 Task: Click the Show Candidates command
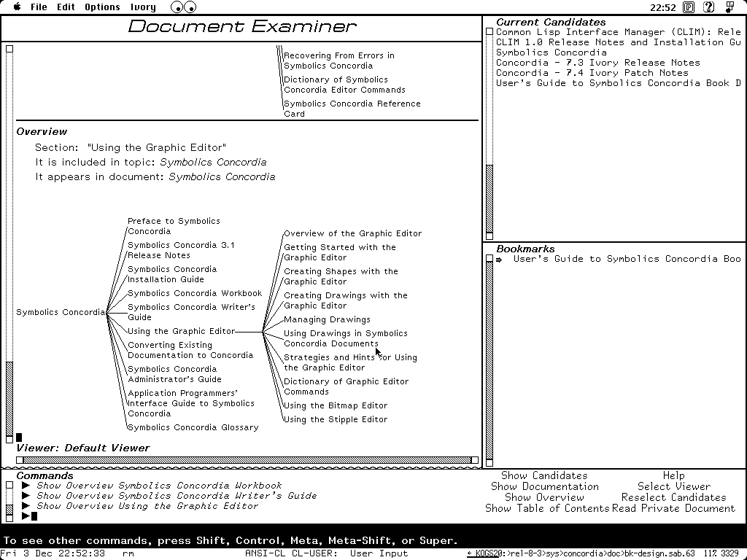pyautogui.click(x=544, y=475)
